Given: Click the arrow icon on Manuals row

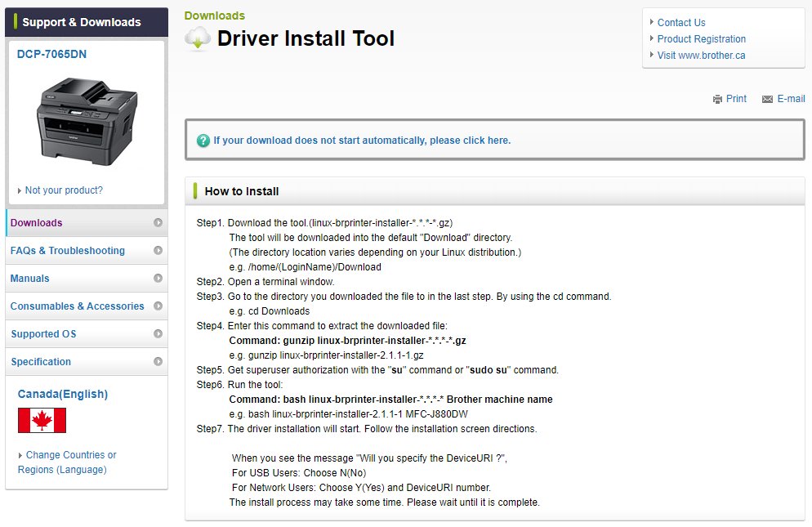Looking at the screenshot, I should [x=158, y=279].
